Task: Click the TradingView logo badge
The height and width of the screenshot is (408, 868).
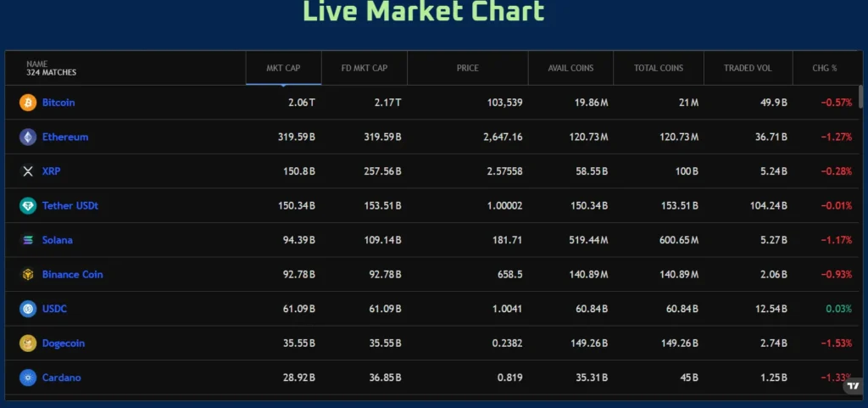Action: tap(852, 387)
